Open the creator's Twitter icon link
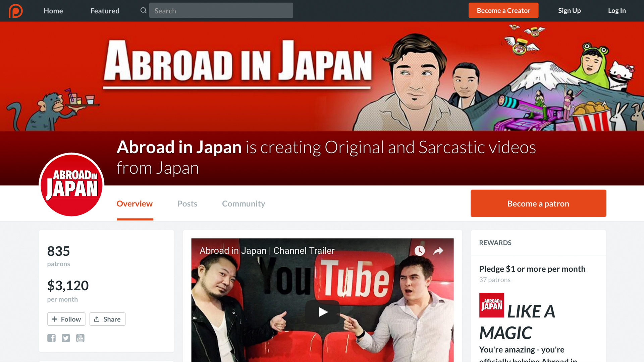The width and height of the screenshot is (644, 362). [x=66, y=338]
